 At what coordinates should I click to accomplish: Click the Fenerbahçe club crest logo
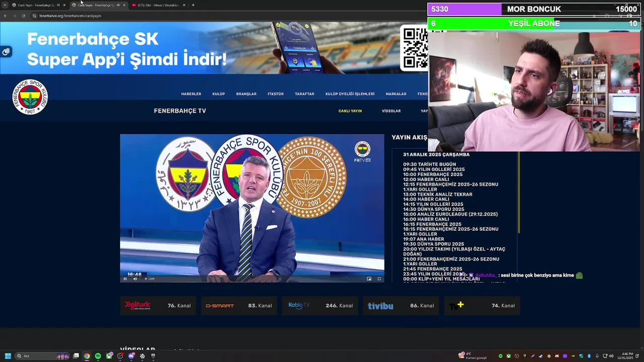pyautogui.click(x=30, y=97)
